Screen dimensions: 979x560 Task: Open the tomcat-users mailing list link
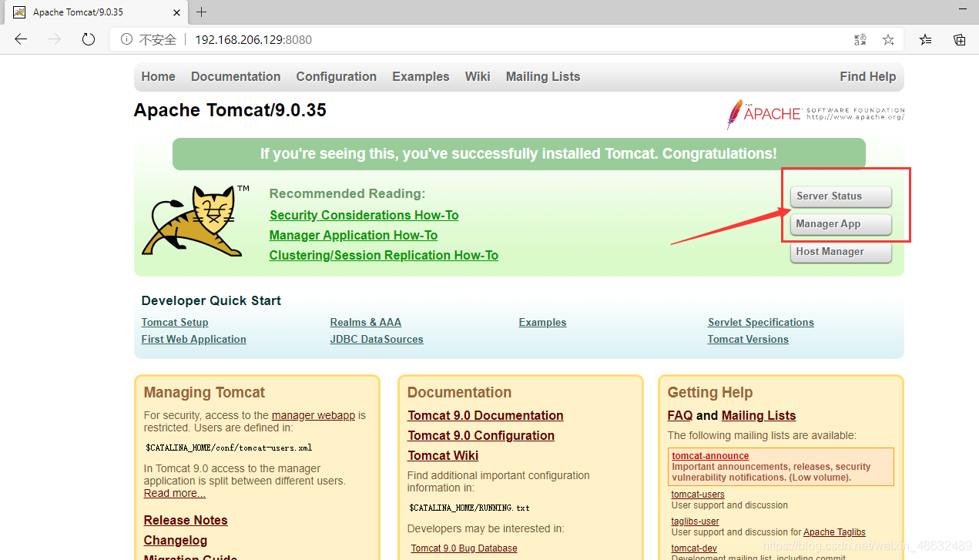[698, 495]
